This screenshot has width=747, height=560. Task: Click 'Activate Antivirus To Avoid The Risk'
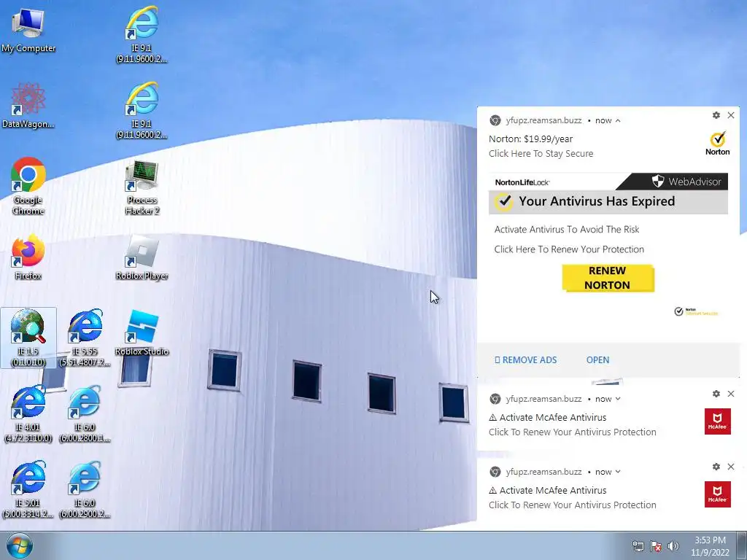tap(567, 230)
